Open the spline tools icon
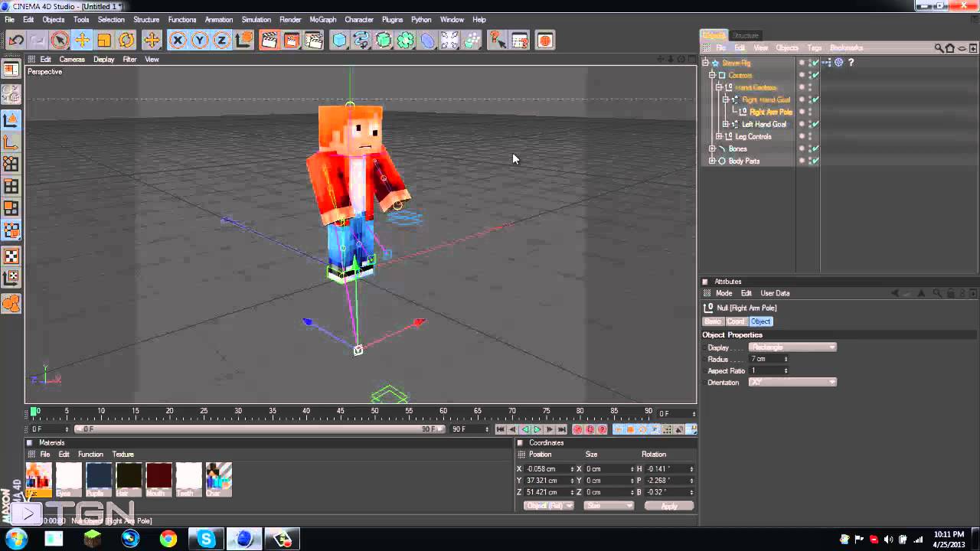Viewport: 980px width, 551px height. pos(361,41)
